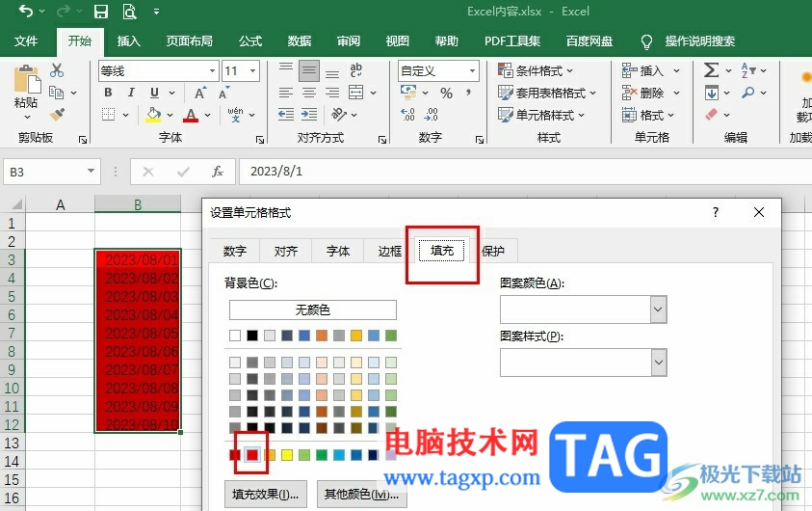Open the number format 自定义 dropdown
The image size is (812, 511).
[x=472, y=70]
